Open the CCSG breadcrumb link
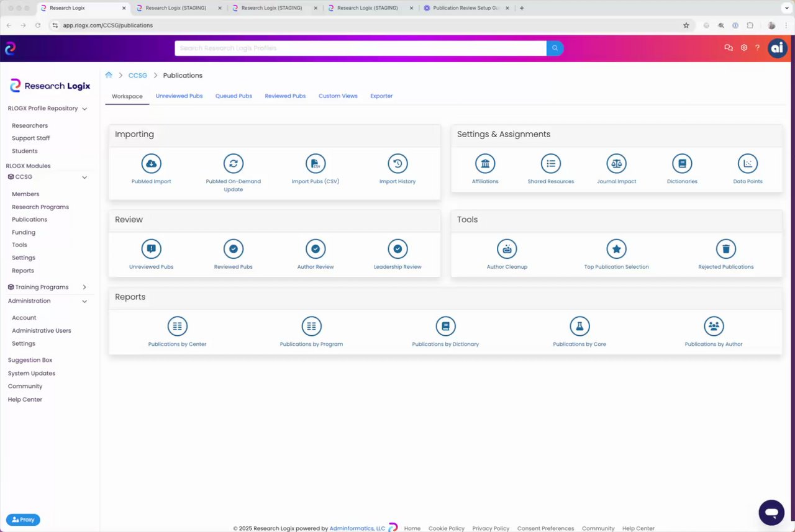This screenshot has height=532, width=795. [138, 75]
